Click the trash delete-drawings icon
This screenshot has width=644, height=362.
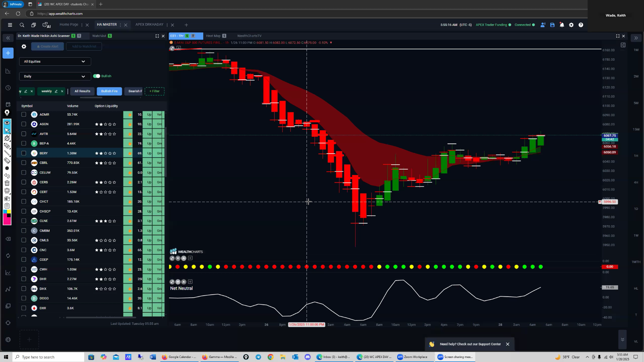coord(7,183)
